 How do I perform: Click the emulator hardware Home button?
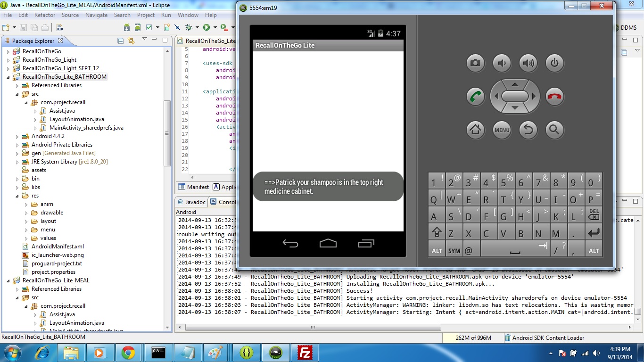pos(475,130)
